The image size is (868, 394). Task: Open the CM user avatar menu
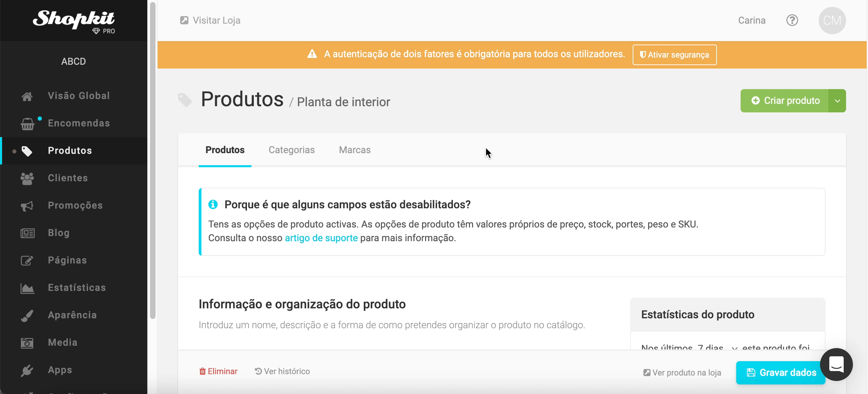[x=832, y=21]
